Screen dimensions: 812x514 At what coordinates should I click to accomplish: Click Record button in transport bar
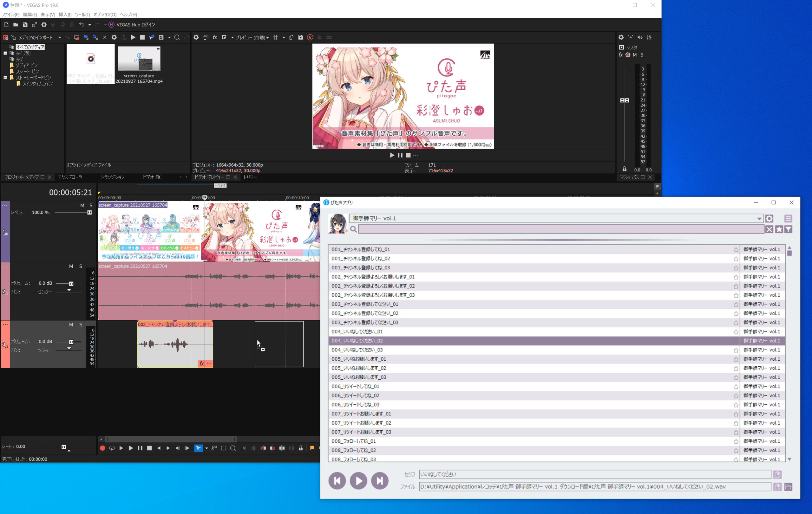point(102,448)
